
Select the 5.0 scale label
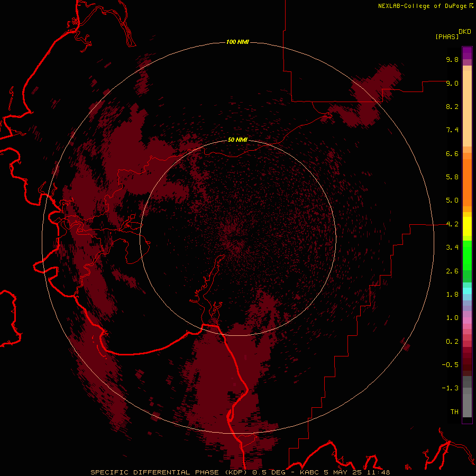coord(452,200)
